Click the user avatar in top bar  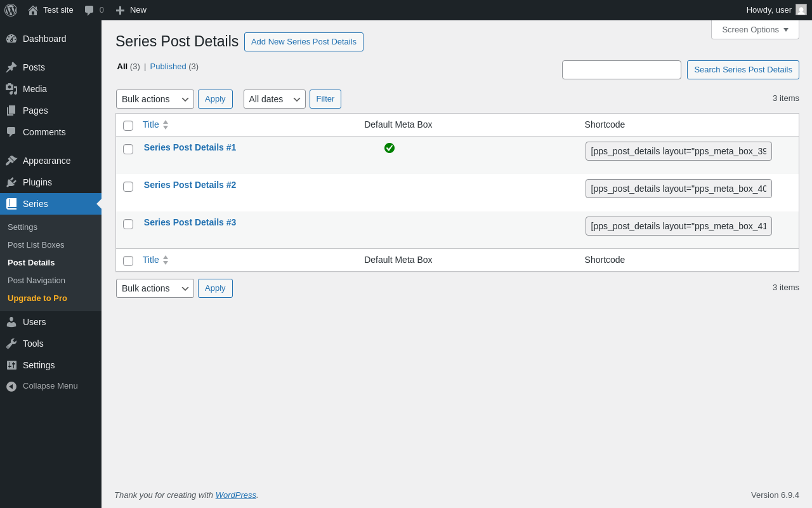tap(801, 10)
